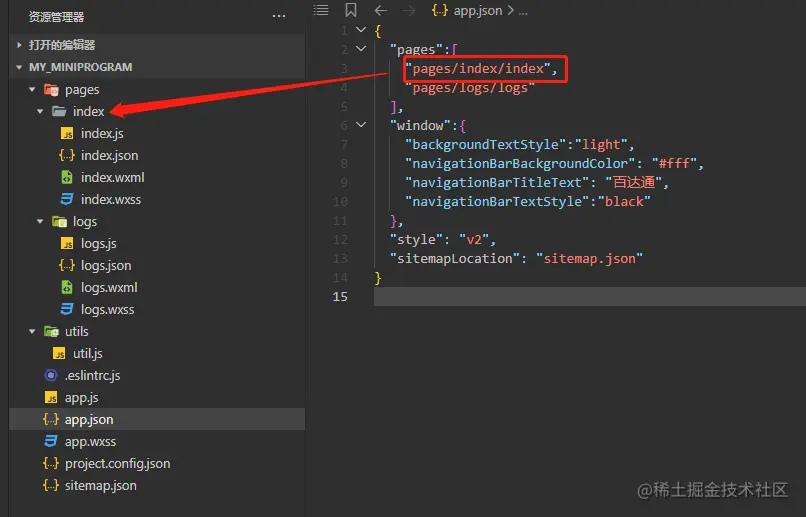Open the explorer more actions ellipsis
The height and width of the screenshot is (517, 806).
279,16
